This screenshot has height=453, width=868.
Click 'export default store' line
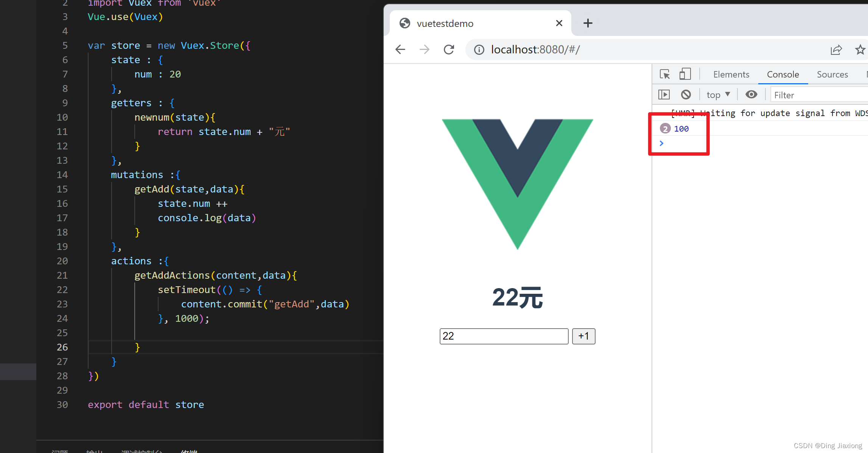146,405
